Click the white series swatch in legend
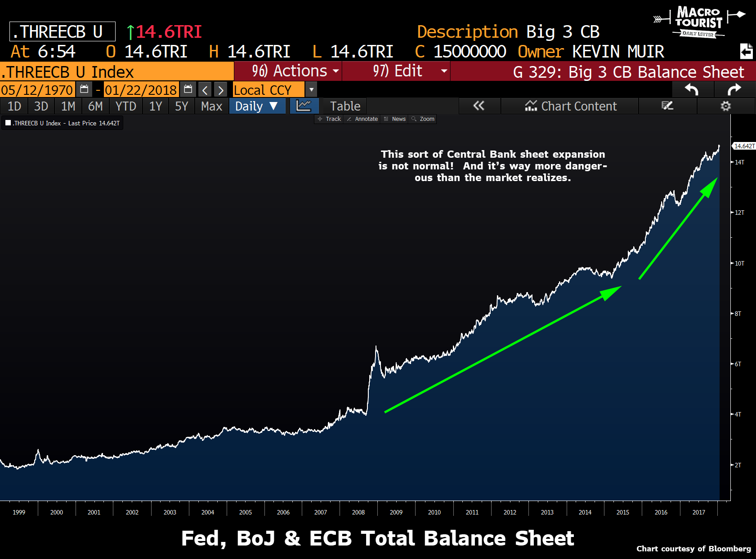Image resolution: width=756 pixels, height=559 pixels. tap(8, 123)
